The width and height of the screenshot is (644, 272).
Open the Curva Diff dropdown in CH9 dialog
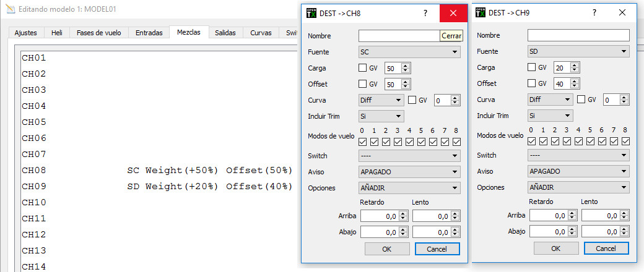(x=550, y=100)
